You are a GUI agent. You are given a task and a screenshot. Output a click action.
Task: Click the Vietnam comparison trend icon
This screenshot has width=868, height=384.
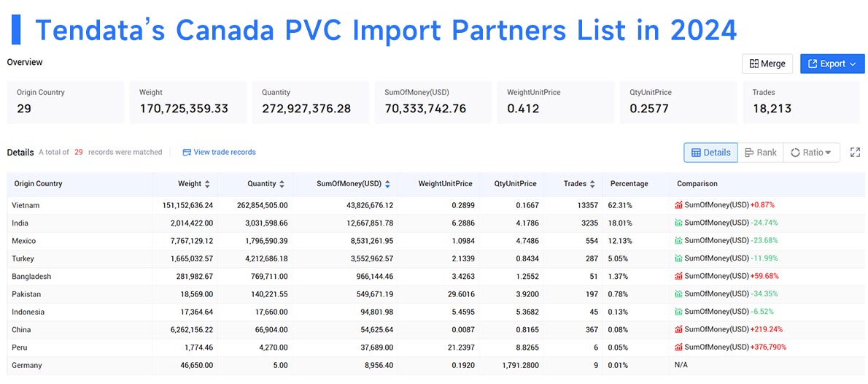click(x=678, y=205)
